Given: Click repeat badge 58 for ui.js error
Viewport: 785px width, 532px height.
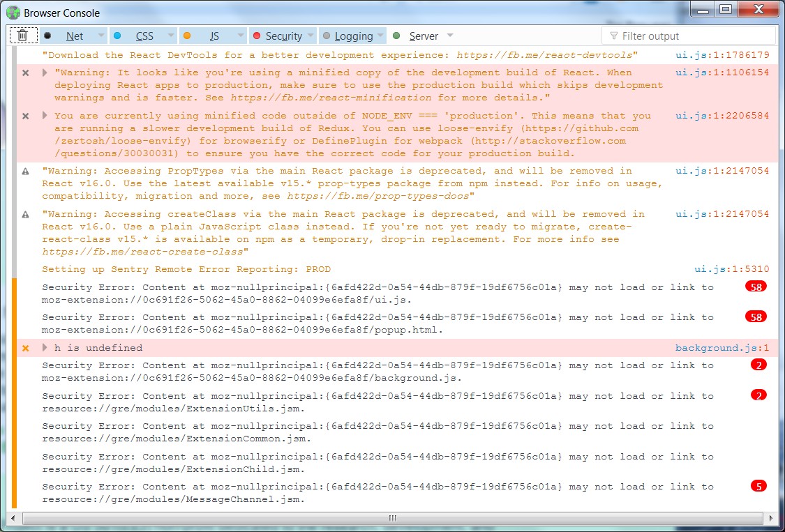Looking at the screenshot, I should (x=756, y=287).
